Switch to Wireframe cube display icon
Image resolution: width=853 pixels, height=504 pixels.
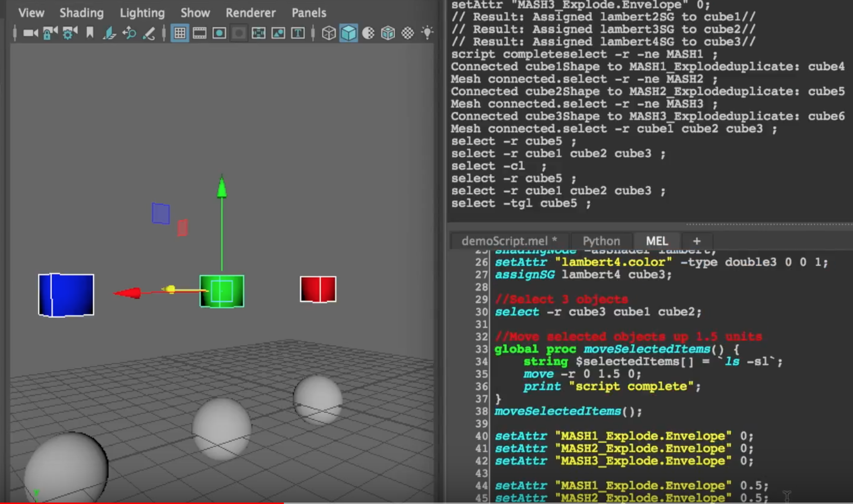click(x=329, y=33)
